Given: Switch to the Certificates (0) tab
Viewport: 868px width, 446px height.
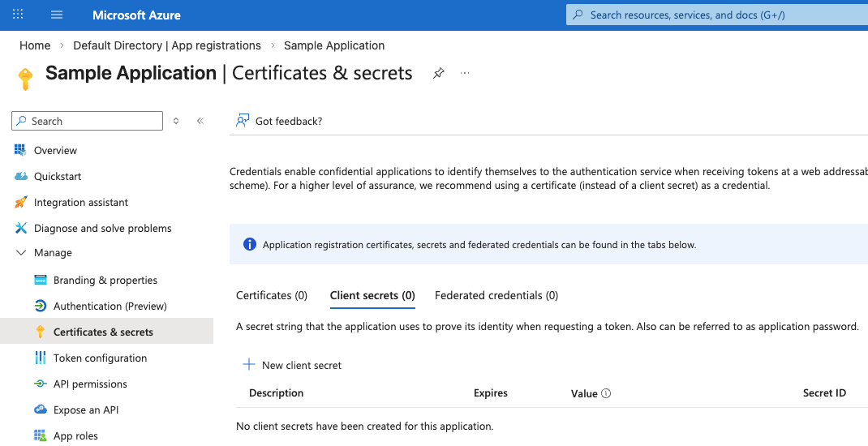Looking at the screenshot, I should 272,295.
